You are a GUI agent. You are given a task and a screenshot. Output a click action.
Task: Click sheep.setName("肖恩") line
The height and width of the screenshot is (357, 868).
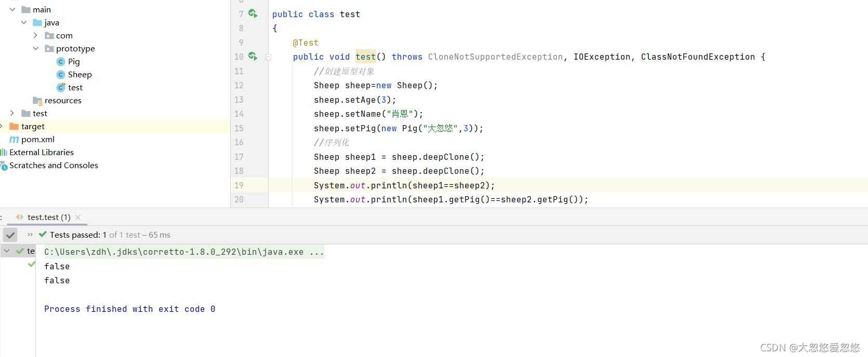point(368,114)
